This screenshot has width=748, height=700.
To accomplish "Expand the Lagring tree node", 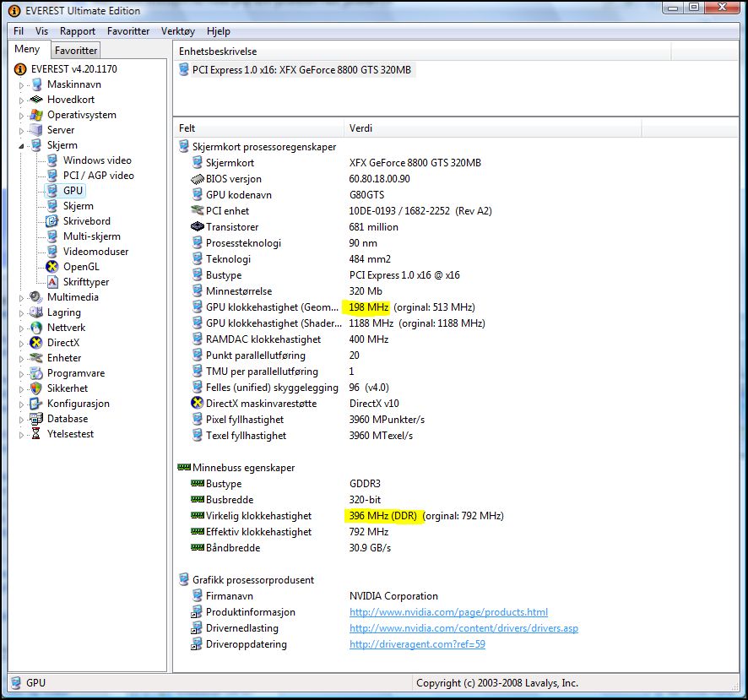I will [21, 313].
